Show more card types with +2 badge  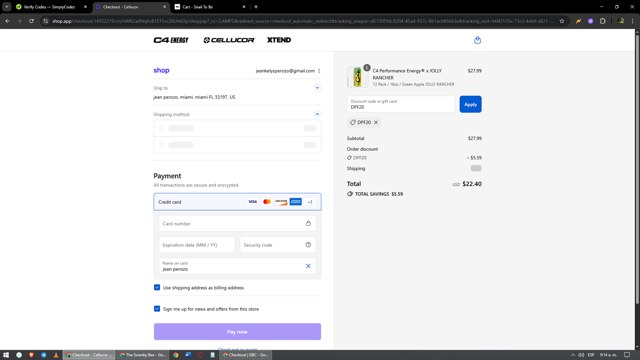(x=310, y=202)
